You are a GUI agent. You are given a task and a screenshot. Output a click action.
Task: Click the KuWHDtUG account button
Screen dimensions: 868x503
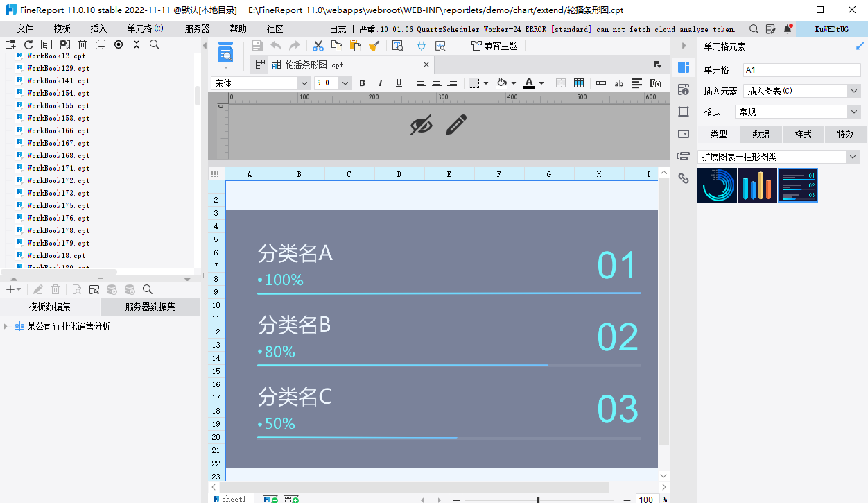click(832, 29)
